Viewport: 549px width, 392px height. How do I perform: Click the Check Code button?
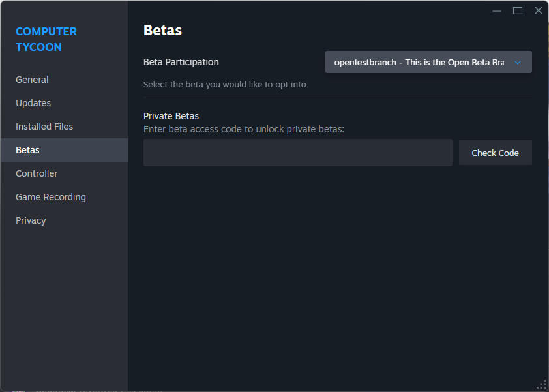[495, 153]
